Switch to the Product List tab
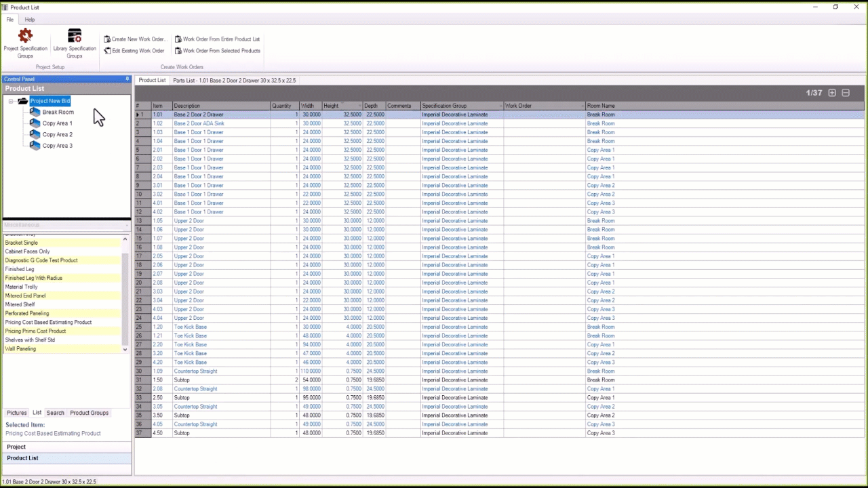 tap(152, 80)
